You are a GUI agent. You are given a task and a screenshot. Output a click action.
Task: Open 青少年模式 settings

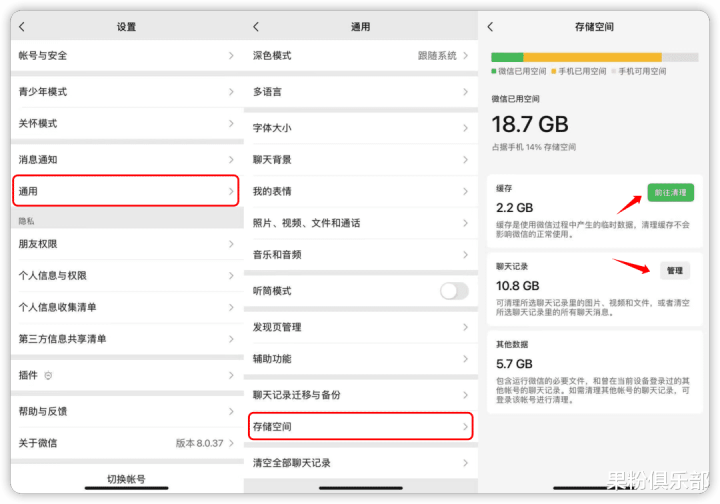[x=127, y=92]
